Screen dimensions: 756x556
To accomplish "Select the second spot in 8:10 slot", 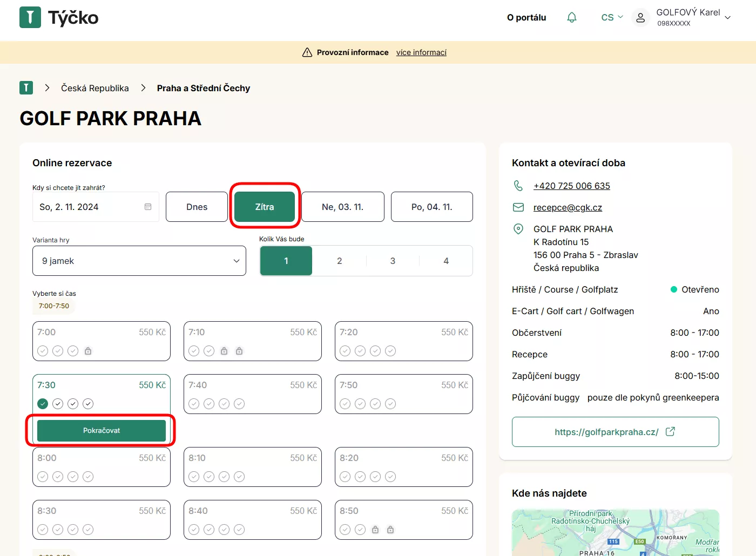I will tap(209, 477).
